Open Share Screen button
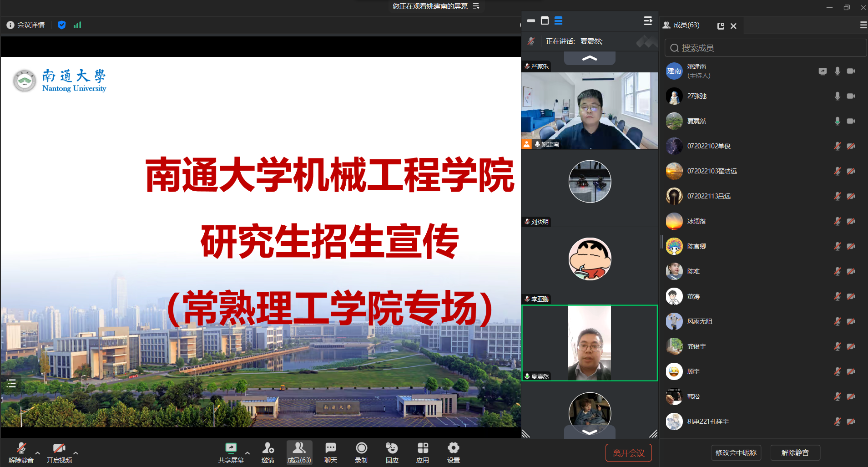The width and height of the screenshot is (868, 467). click(231, 452)
